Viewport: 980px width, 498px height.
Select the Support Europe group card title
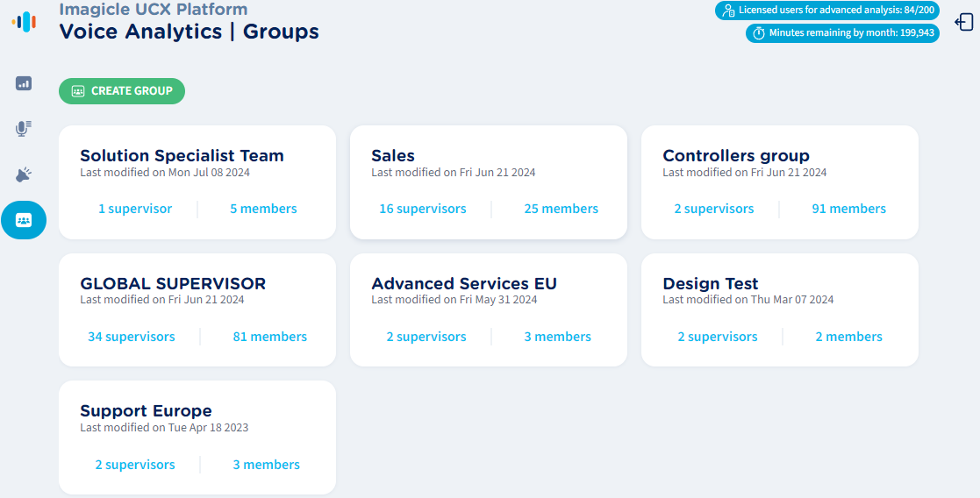[146, 411]
